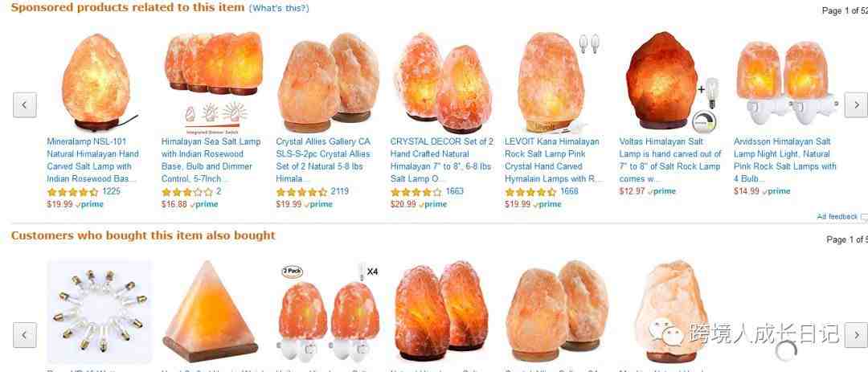Viewport: 868px width, 372px height.
Task: Click star rating of LEVOIT Kana lamp
Action: click(530, 192)
